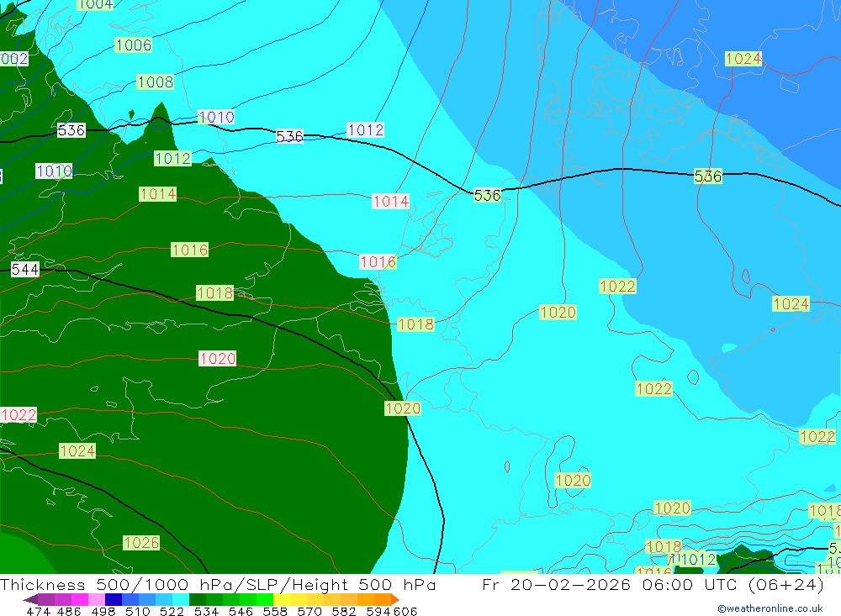
Task: Click the 1026 isobar label
Action: tap(141, 543)
